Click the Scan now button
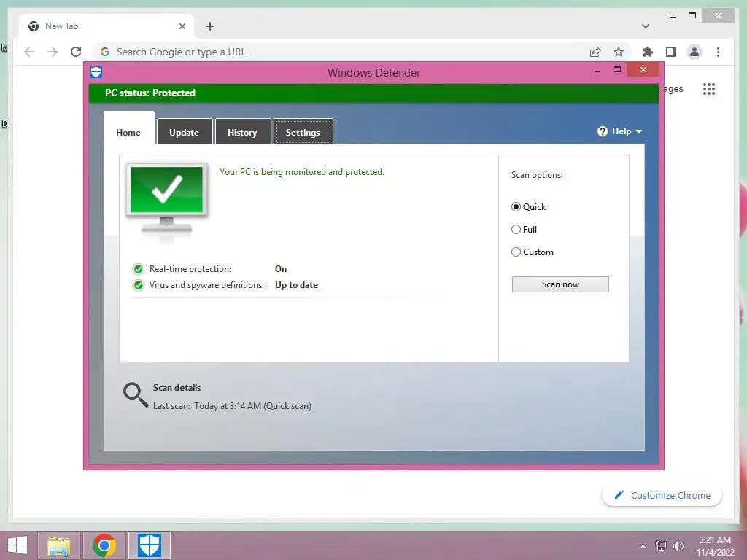 [x=560, y=284]
